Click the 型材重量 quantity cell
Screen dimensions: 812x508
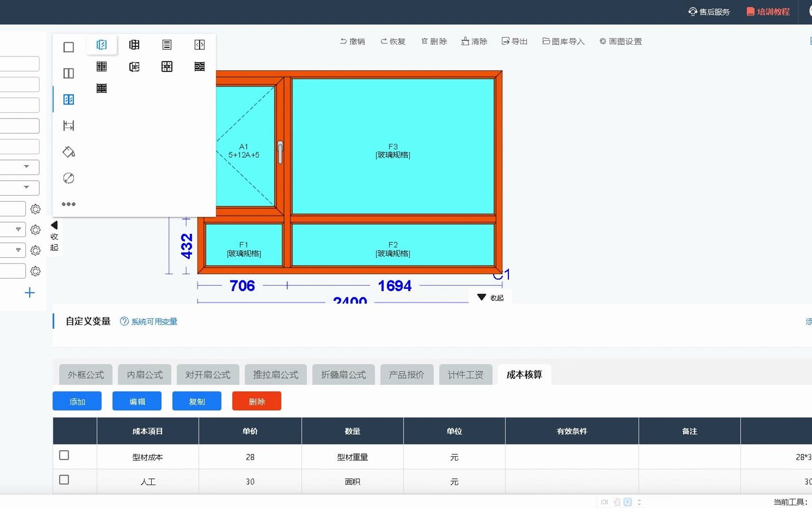pyautogui.click(x=352, y=457)
